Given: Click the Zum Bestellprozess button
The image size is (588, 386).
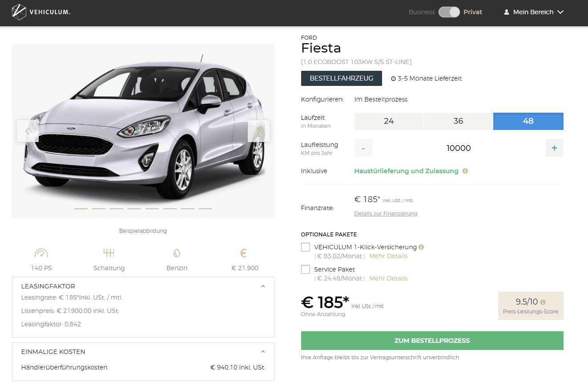Looking at the screenshot, I should (432, 341).
